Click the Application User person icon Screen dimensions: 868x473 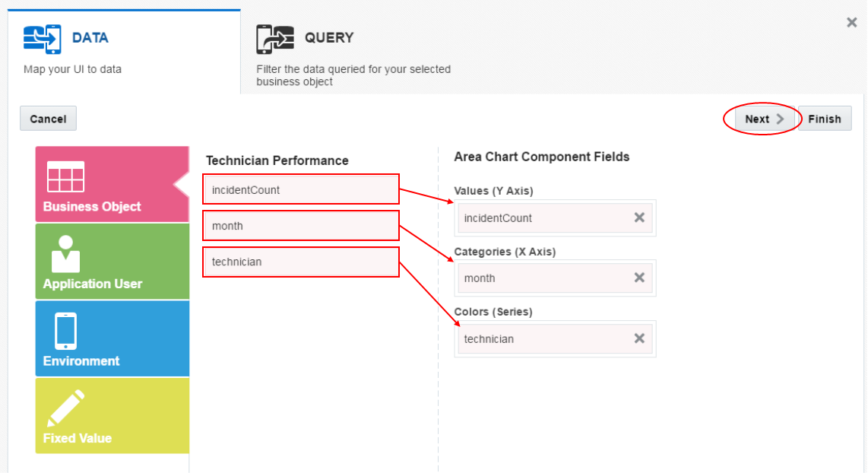point(65,254)
